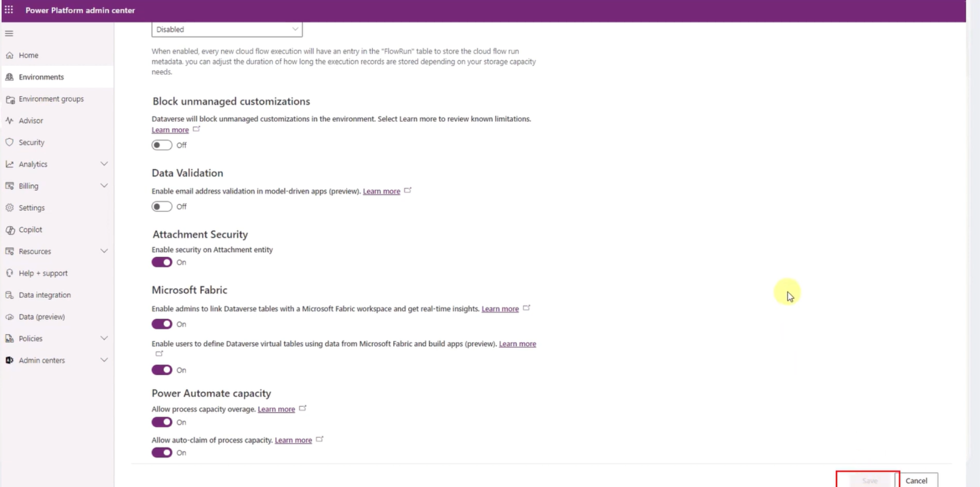980x487 pixels.
Task: Click the Admin centers icon
Action: pyautogui.click(x=10, y=361)
